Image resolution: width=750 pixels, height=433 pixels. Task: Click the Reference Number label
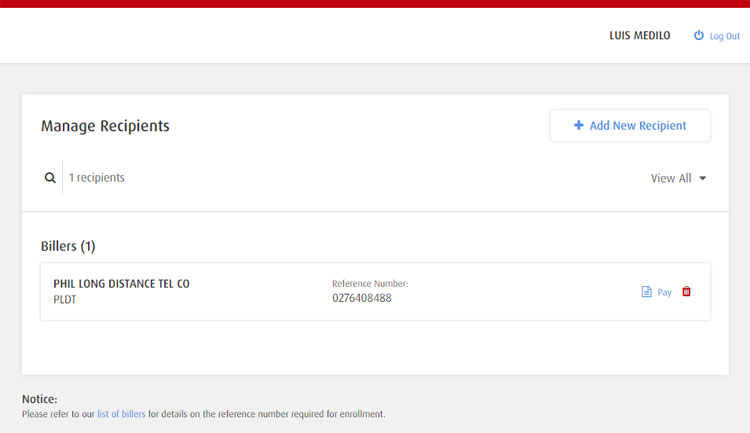click(370, 283)
